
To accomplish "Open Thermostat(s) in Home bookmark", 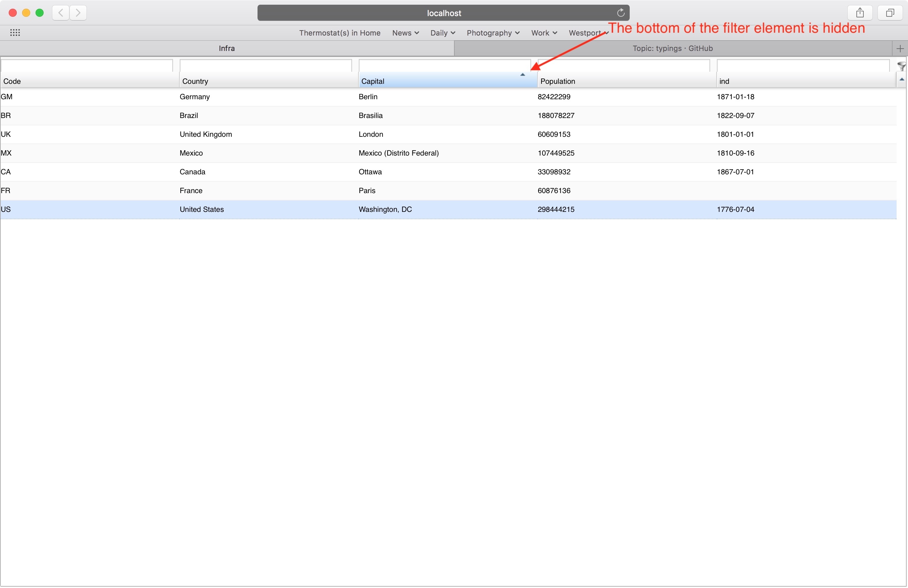I will click(340, 33).
